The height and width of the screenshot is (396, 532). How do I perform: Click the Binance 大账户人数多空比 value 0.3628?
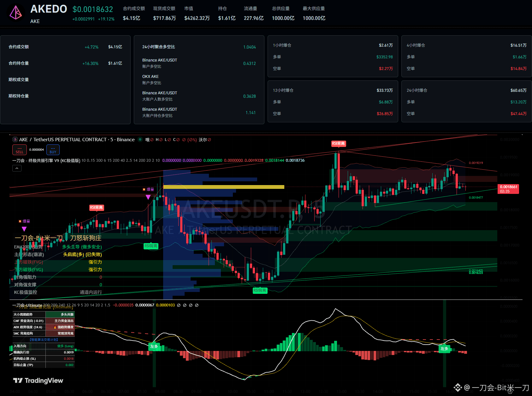[250, 96]
